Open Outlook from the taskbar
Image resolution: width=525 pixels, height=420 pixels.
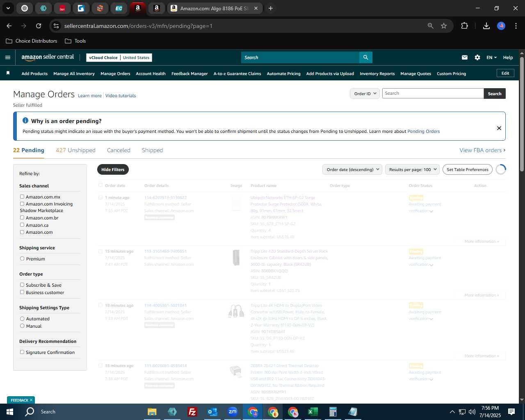tap(212, 412)
